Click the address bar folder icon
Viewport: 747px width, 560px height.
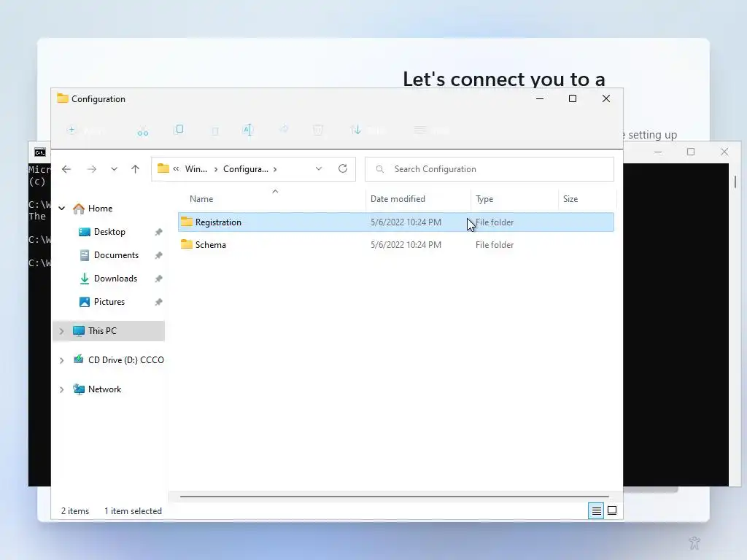click(x=163, y=168)
